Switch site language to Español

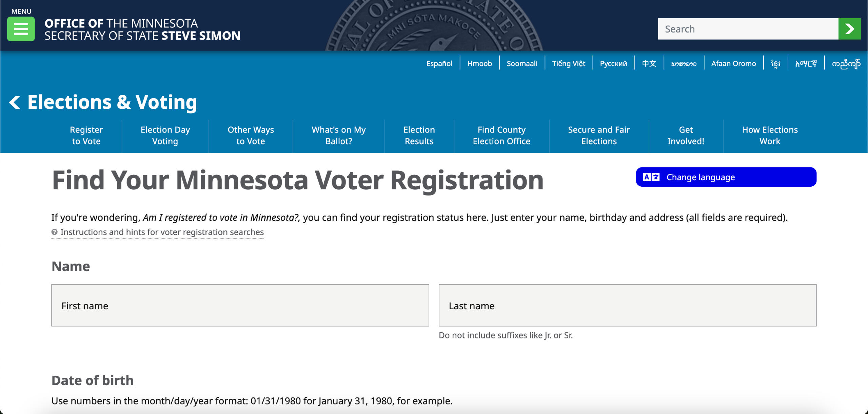tap(439, 64)
